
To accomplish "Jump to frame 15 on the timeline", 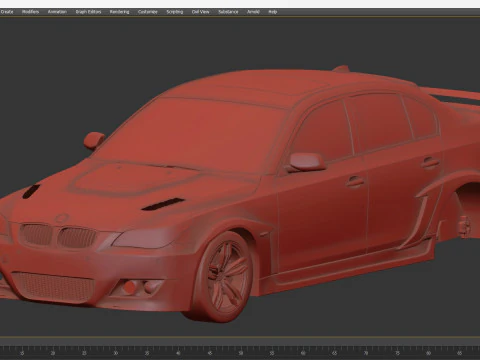I will coord(22,353).
